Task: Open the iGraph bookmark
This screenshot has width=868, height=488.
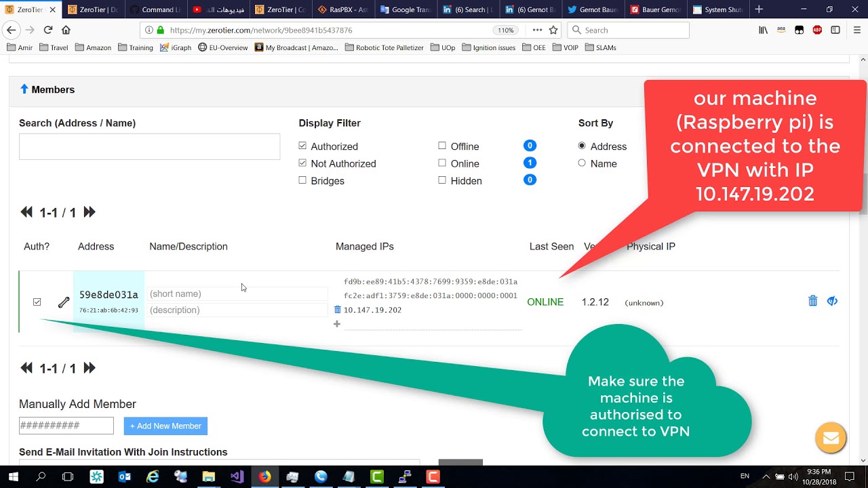Action: click(176, 47)
